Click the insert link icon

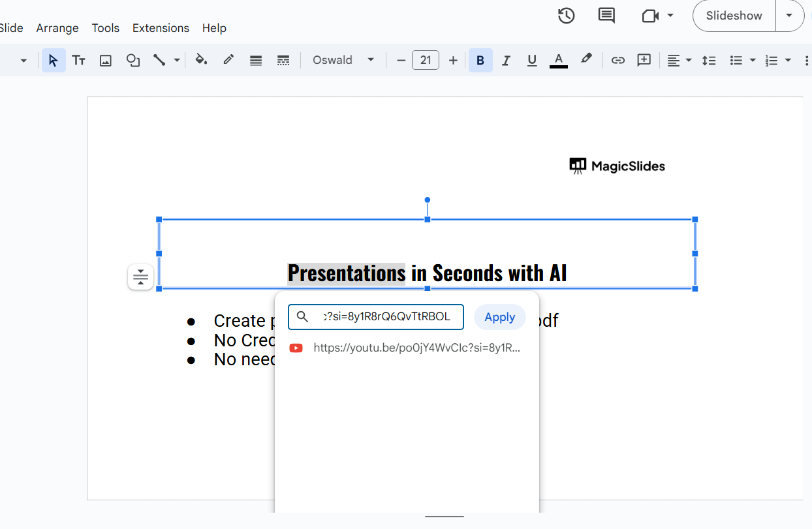pos(617,60)
